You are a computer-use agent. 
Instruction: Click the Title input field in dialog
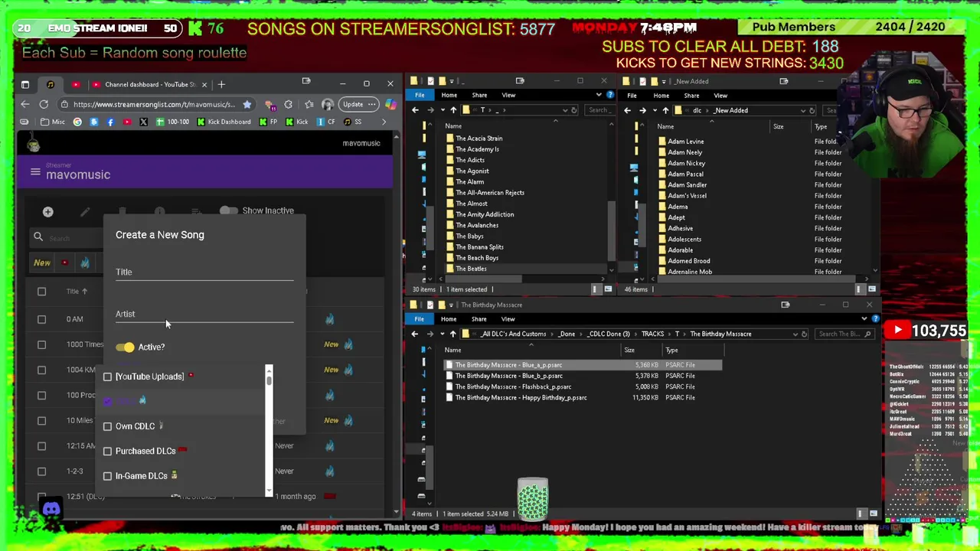204,272
